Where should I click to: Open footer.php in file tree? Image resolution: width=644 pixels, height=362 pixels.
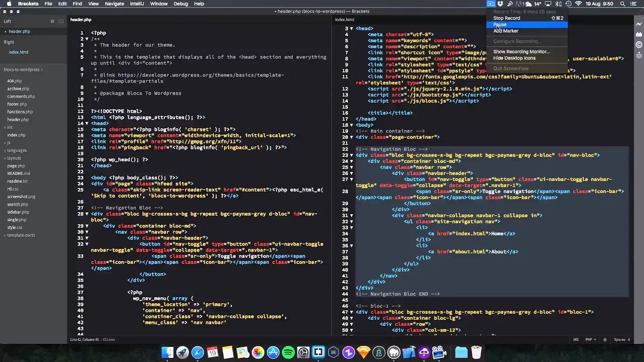pos(17,104)
